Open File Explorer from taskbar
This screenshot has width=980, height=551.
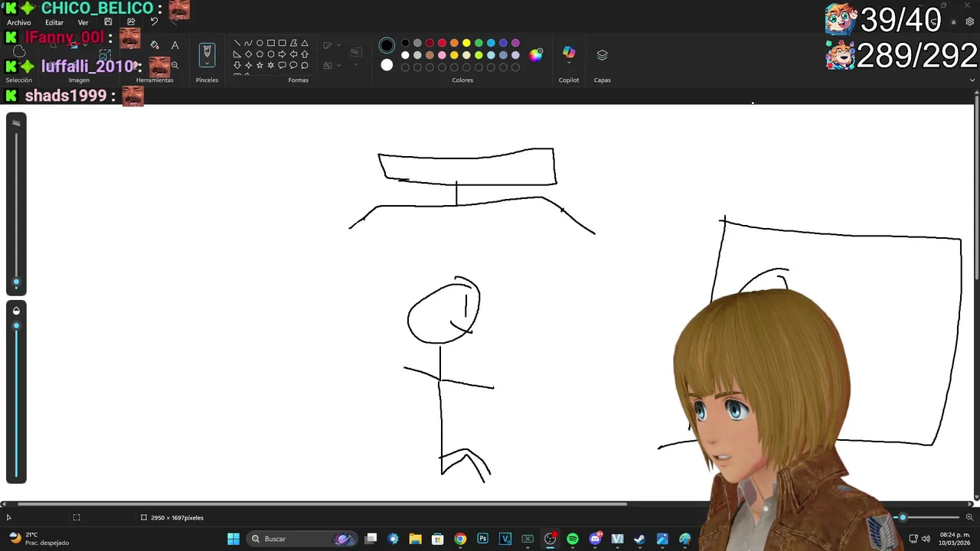(x=415, y=539)
